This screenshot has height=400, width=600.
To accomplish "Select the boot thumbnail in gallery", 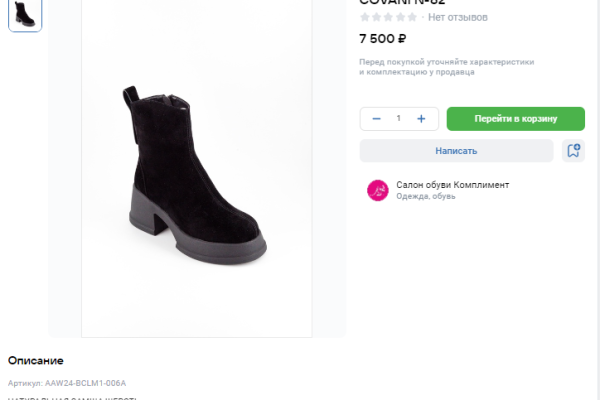I will (x=25, y=14).
